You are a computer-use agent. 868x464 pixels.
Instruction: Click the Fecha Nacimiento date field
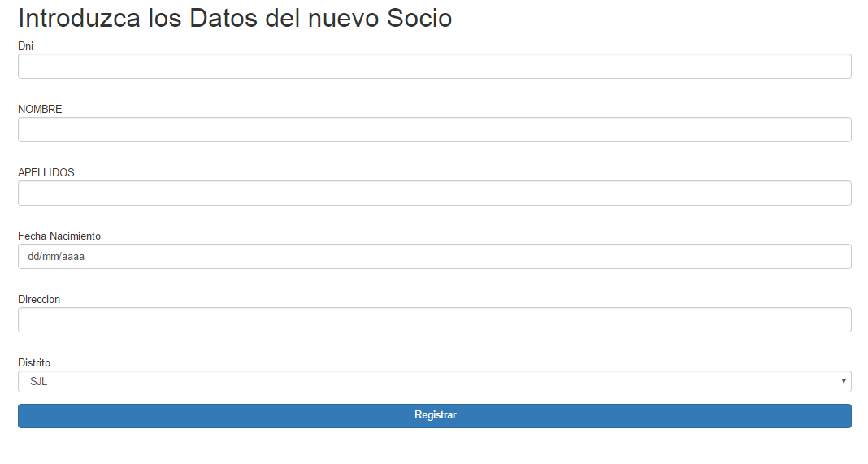point(435,256)
